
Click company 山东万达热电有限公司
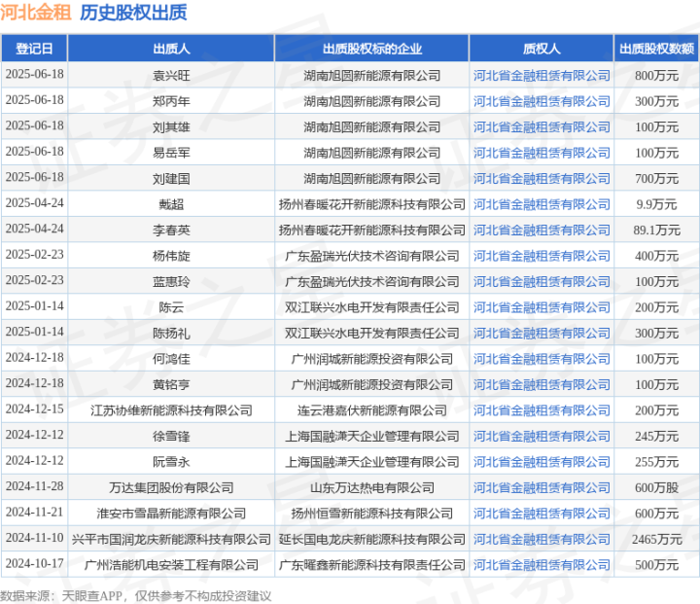coord(371,488)
